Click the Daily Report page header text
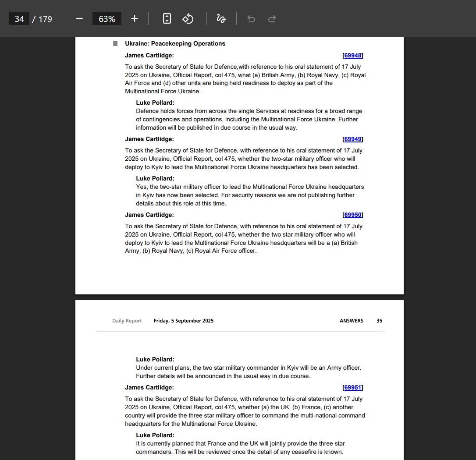 127,321
